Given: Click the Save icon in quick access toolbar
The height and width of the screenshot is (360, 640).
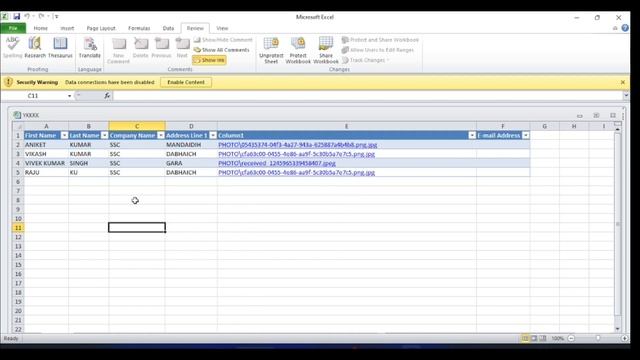Looking at the screenshot, I should (x=17, y=16).
